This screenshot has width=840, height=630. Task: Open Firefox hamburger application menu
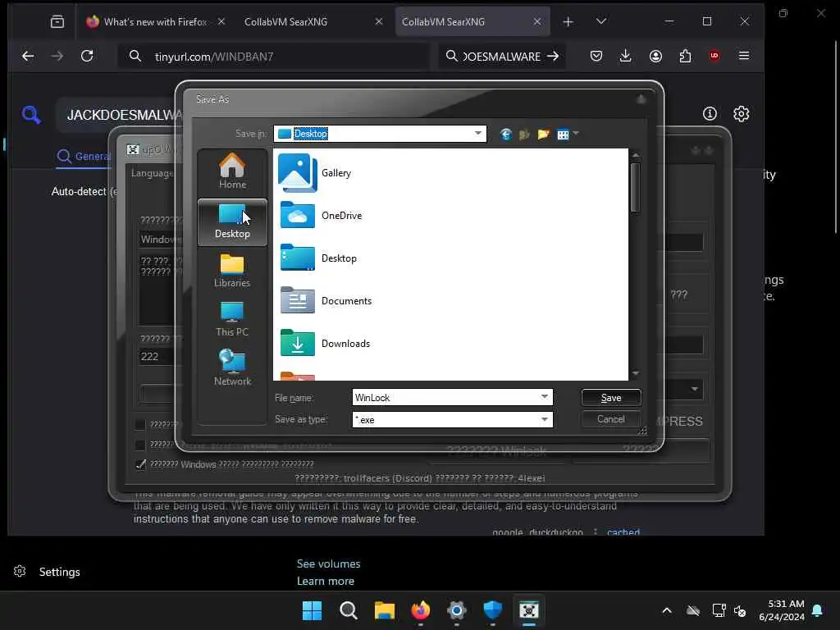click(743, 56)
